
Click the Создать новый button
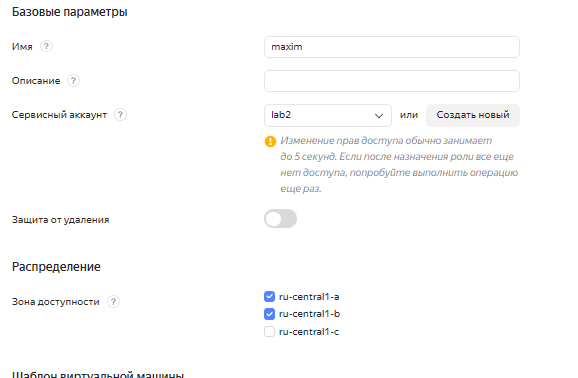473,115
